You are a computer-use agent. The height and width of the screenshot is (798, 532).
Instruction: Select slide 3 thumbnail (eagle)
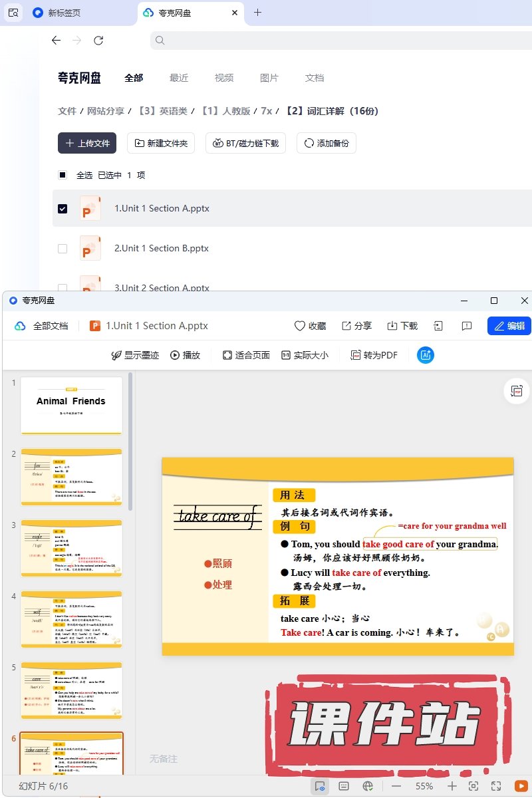pyautogui.click(x=71, y=548)
